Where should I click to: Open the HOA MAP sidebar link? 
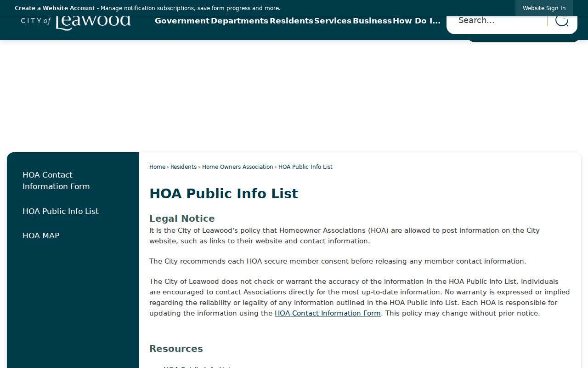click(x=41, y=236)
